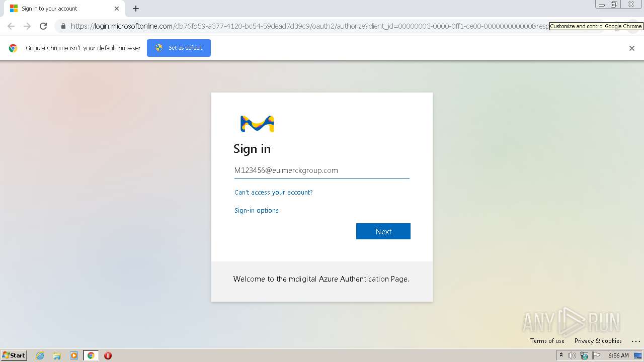Click 'Welcome to the mdigital Azure Authentication Page.' text
The image size is (644, 362).
[321, 279]
